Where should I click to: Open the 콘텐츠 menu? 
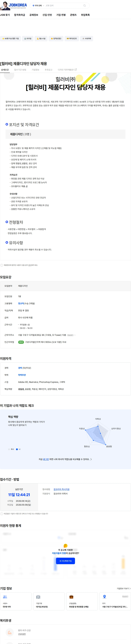[x=73, y=15]
